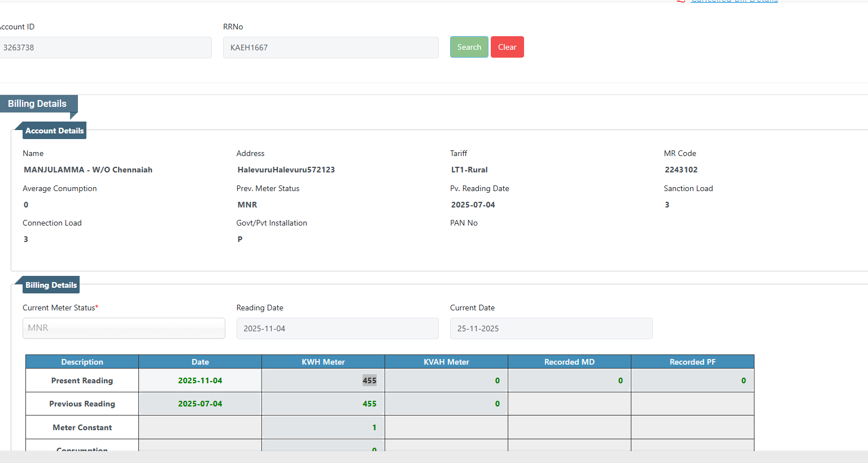Click the RRNo field containing KAEH1667
Viewport: 868px width, 463px height.
coord(330,47)
